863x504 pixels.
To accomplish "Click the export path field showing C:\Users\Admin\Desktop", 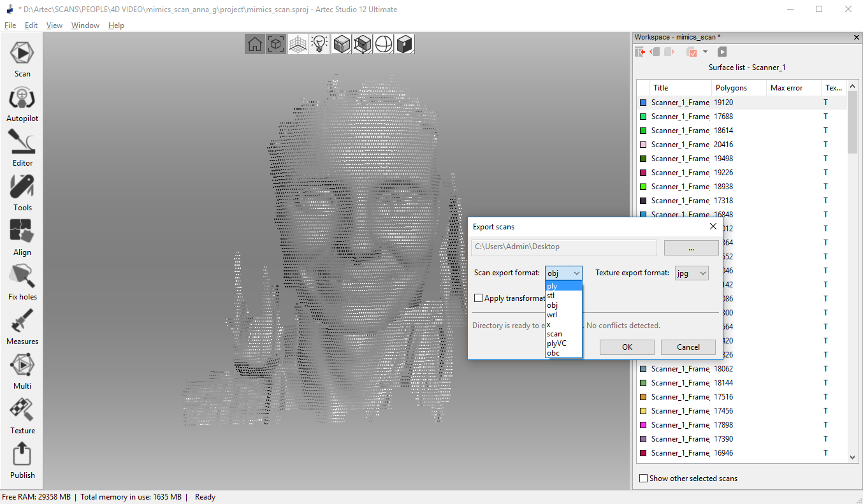I will pos(564,247).
